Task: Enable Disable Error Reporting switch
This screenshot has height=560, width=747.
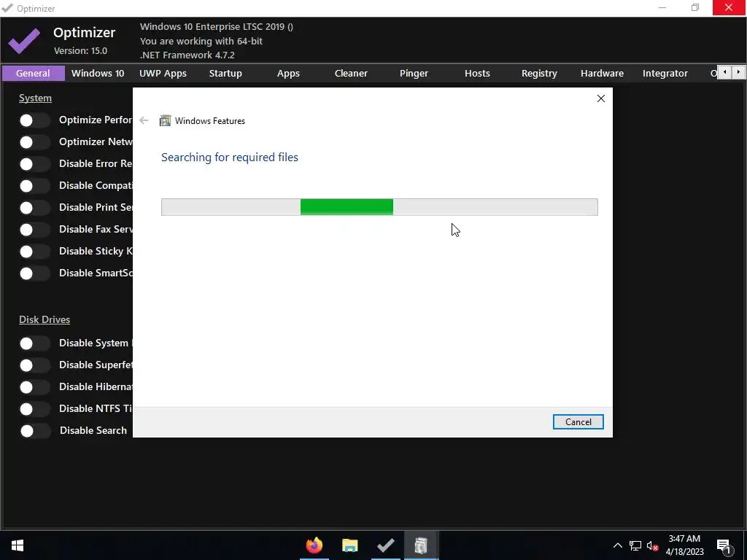Action: tap(34, 164)
